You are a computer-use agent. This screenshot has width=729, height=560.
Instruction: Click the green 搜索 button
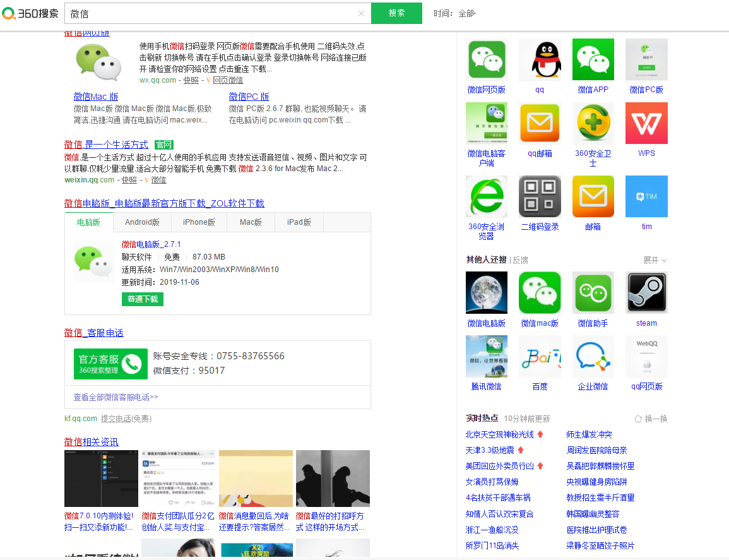pyautogui.click(x=396, y=13)
